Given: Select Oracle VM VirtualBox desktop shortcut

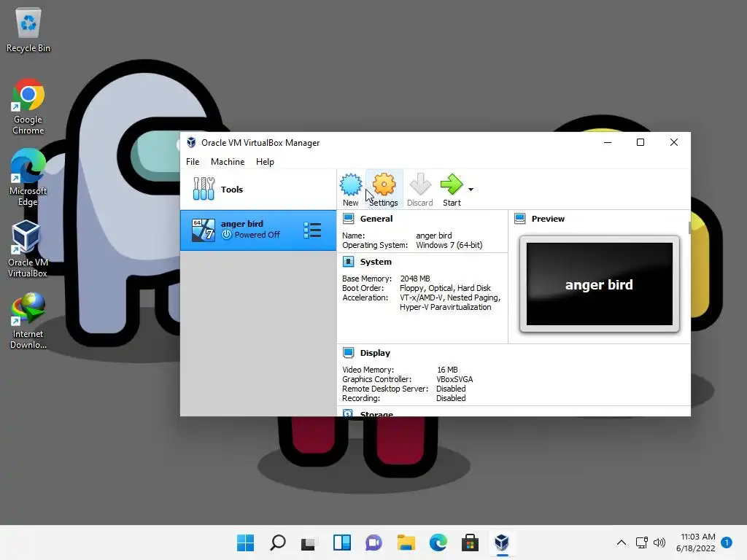Looking at the screenshot, I should (28, 249).
